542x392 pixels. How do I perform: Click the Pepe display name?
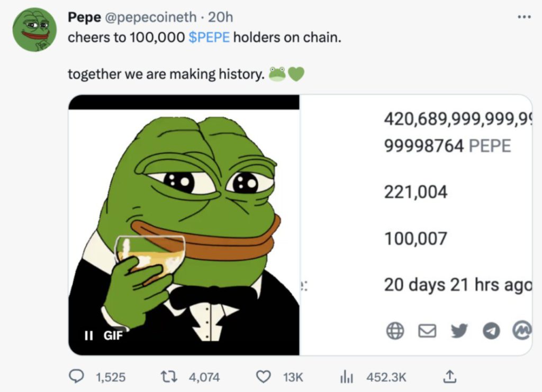pyautogui.click(x=84, y=17)
